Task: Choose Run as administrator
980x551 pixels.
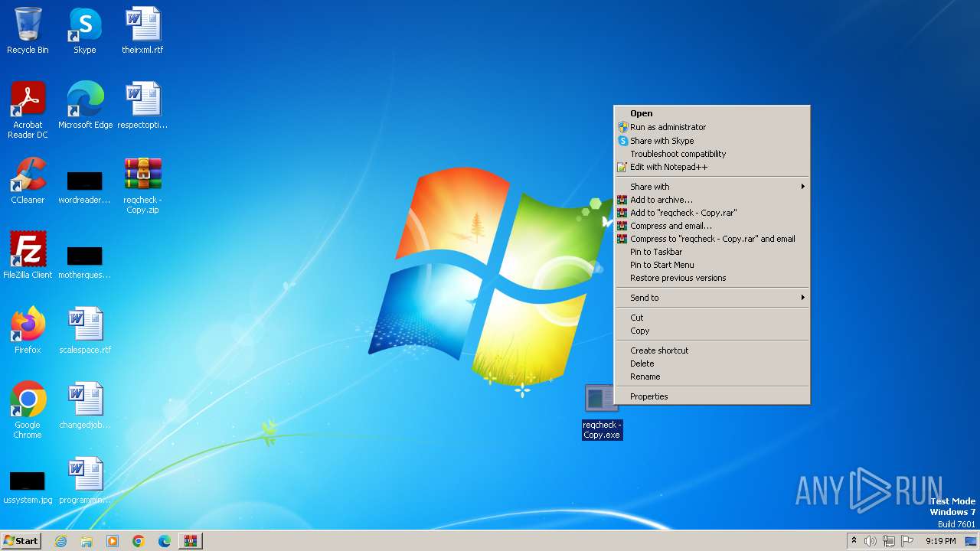Action: tap(712, 127)
